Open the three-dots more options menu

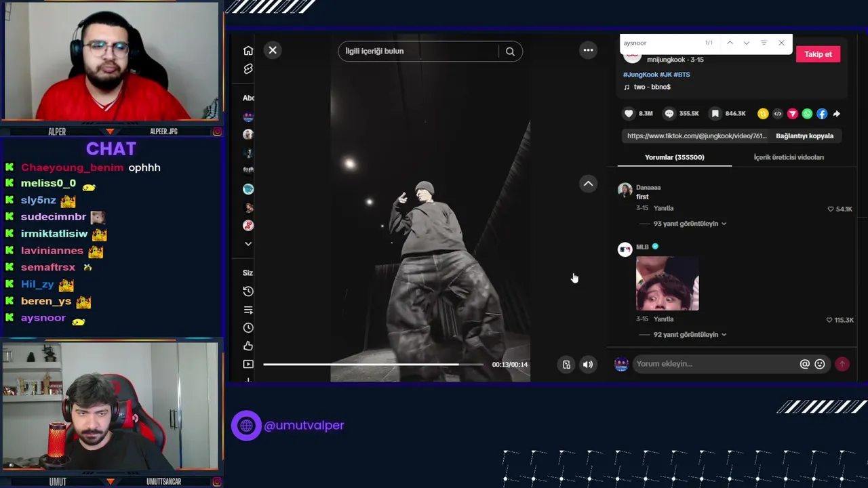[x=588, y=50]
